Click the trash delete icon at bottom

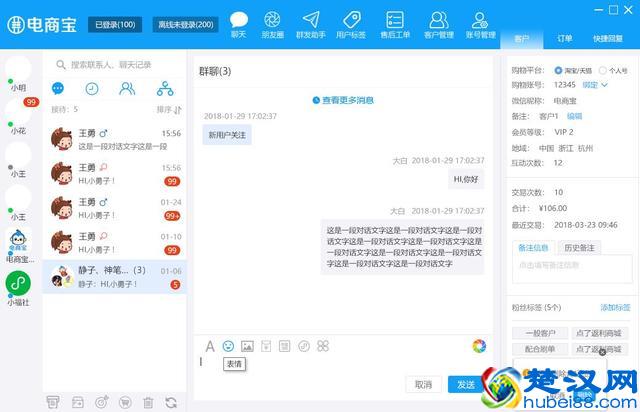[x=148, y=403]
